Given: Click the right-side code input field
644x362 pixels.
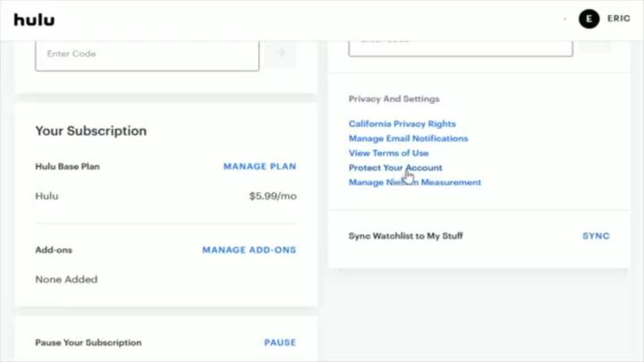Looking at the screenshot, I should coord(461,48).
